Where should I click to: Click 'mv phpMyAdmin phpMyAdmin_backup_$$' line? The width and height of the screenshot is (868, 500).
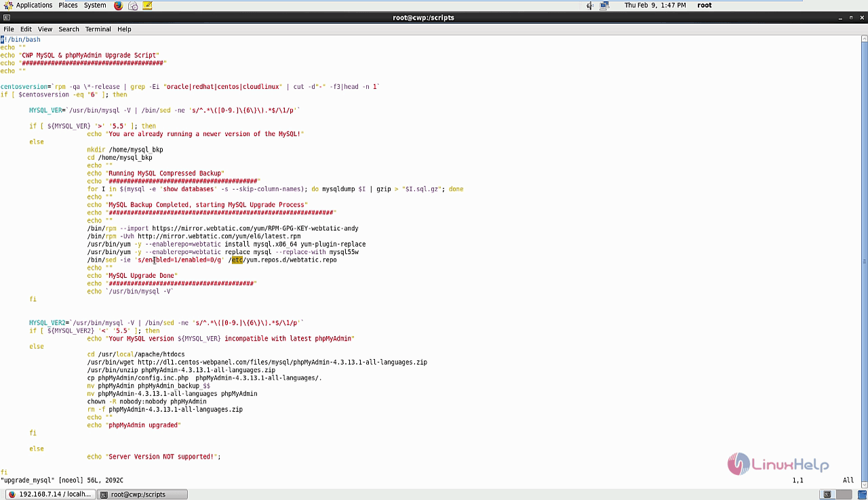click(149, 386)
